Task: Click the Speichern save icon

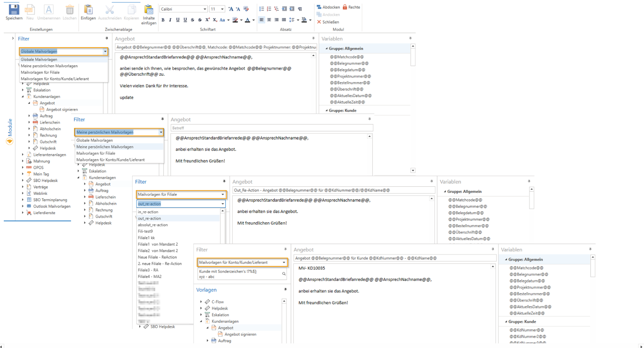Action: (14, 10)
